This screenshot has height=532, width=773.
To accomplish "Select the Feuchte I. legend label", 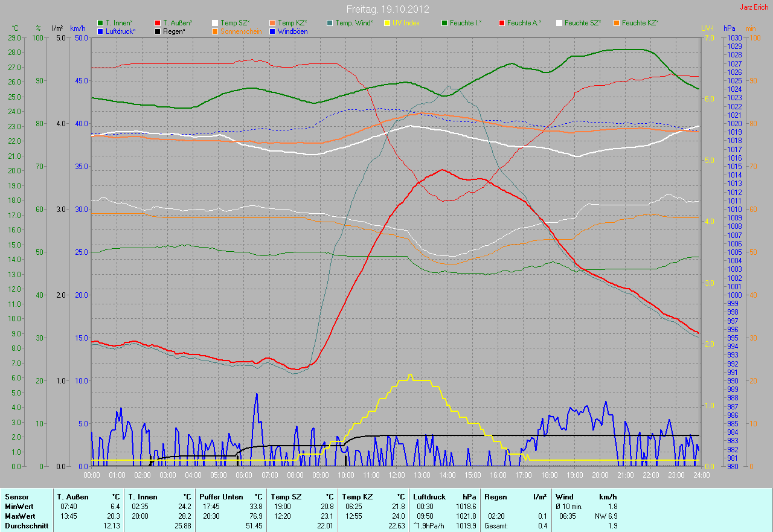I will tap(466, 23).
